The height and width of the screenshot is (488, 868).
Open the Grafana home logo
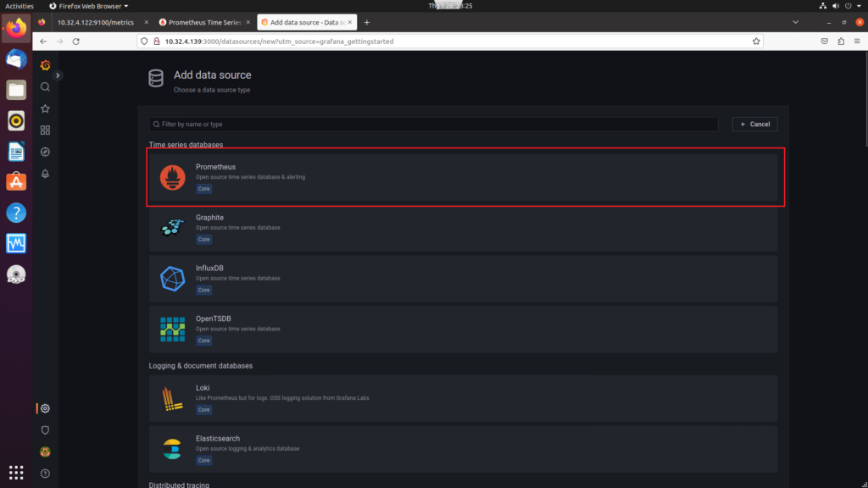(46, 65)
